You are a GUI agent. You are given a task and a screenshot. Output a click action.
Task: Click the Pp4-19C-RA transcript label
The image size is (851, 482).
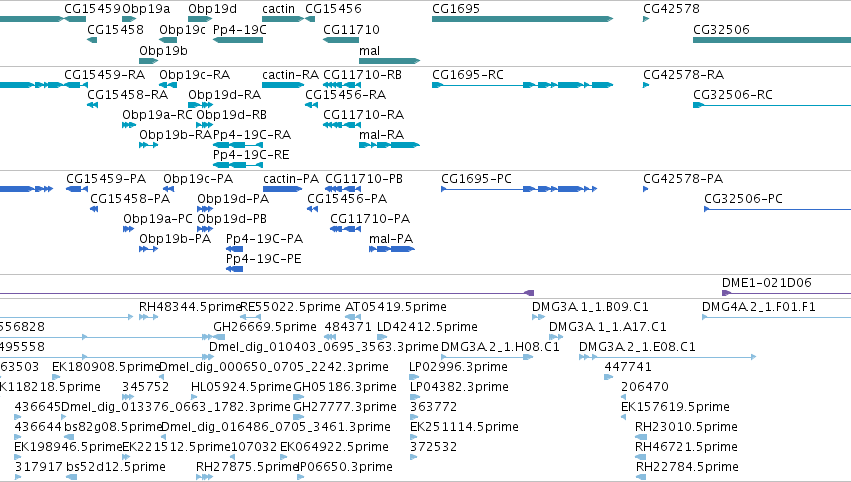pyautogui.click(x=252, y=134)
